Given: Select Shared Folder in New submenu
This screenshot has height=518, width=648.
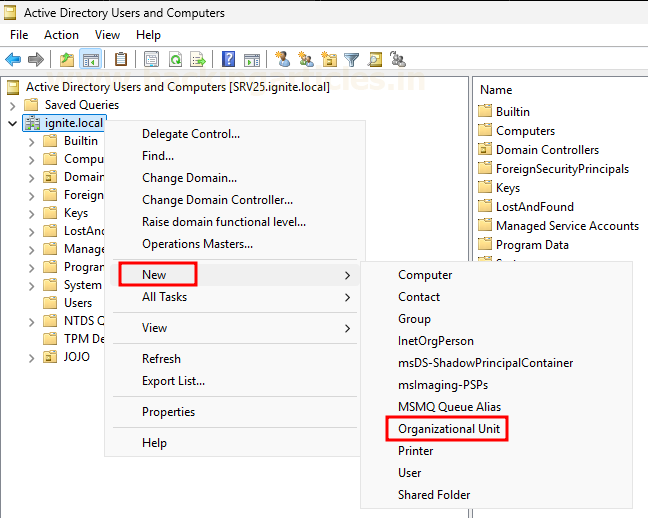Looking at the screenshot, I should click(434, 495).
